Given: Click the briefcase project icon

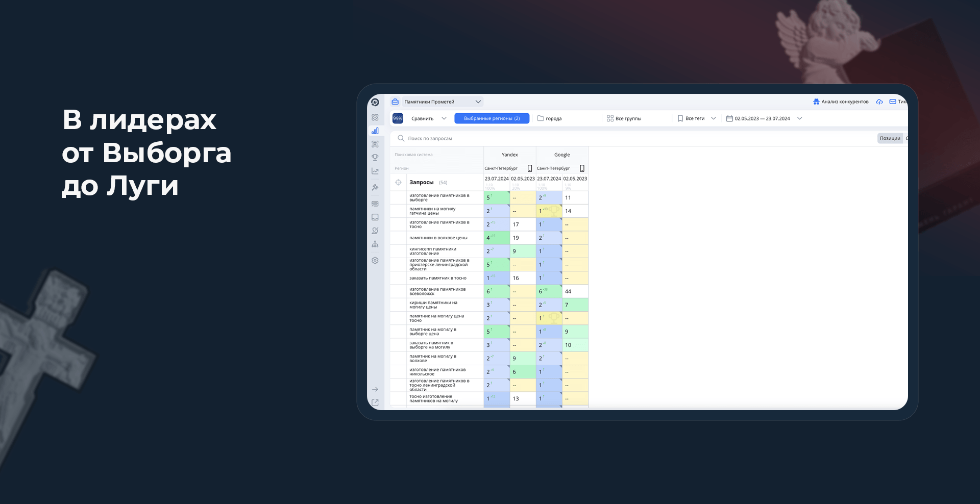Looking at the screenshot, I should (x=395, y=102).
